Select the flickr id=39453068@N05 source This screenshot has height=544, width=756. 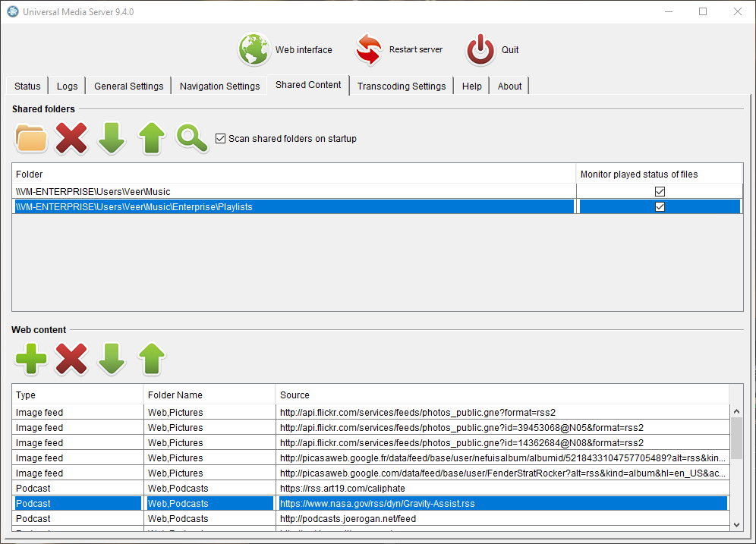click(502, 427)
